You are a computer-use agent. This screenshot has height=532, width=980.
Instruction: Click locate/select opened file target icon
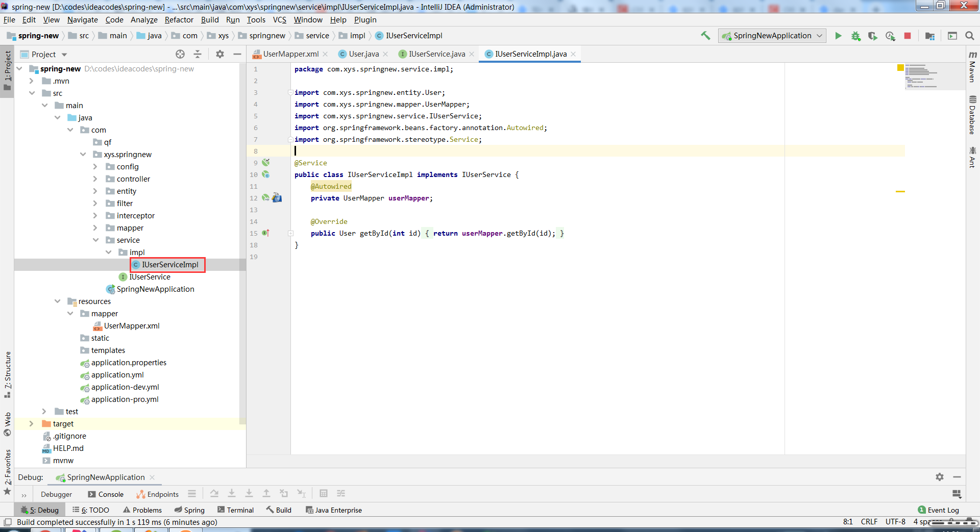(x=180, y=54)
